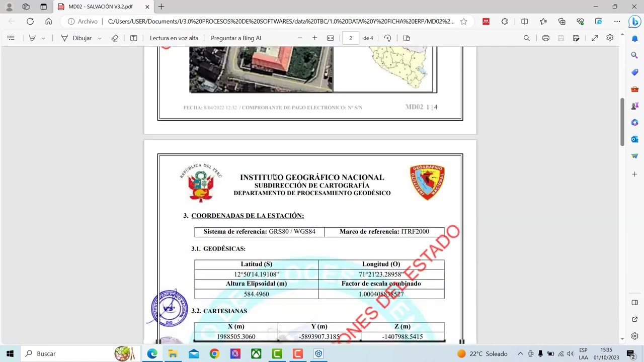Open sidebar customize settings gear
This screenshot has width=644, height=362.
(x=634, y=336)
